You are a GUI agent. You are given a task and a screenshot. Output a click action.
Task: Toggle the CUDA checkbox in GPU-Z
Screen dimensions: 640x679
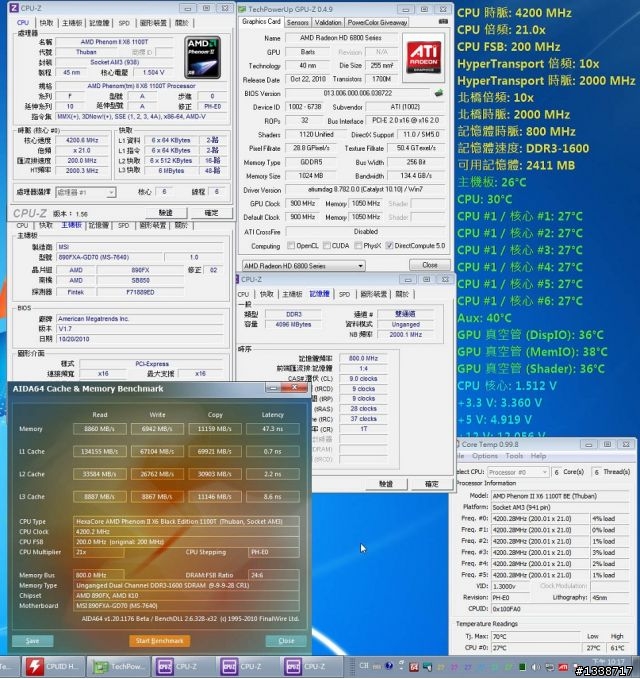click(326, 246)
